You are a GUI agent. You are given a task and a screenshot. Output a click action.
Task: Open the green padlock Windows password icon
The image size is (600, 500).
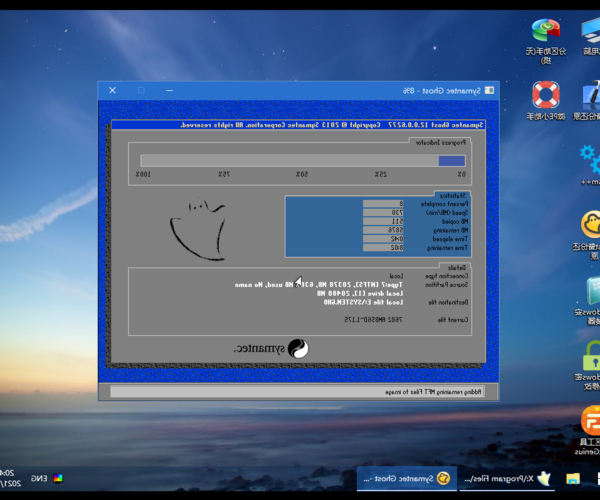pyautogui.click(x=592, y=354)
